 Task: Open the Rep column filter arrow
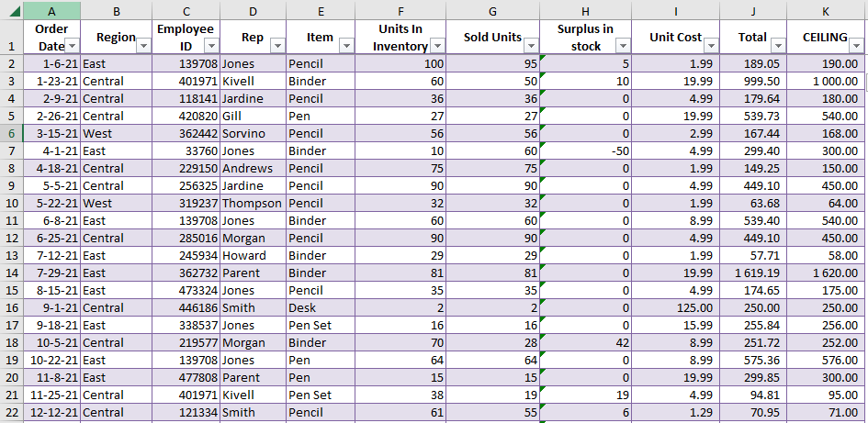[x=278, y=46]
